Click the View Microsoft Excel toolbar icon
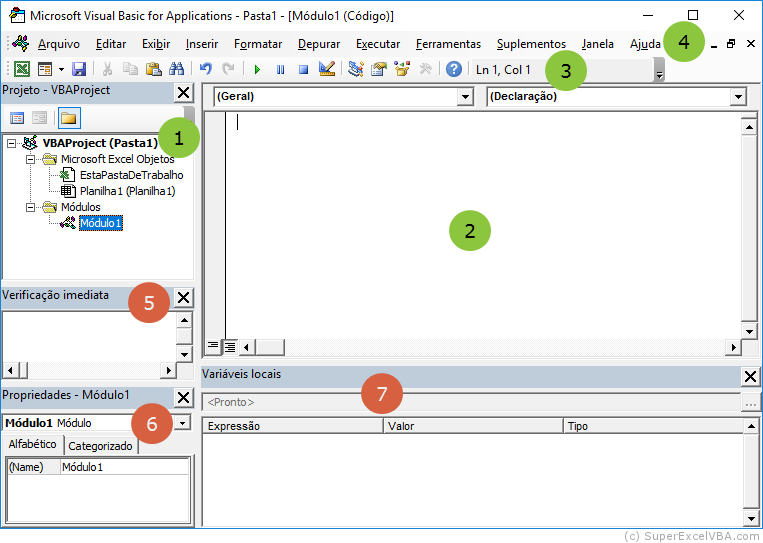 point(21,69)
